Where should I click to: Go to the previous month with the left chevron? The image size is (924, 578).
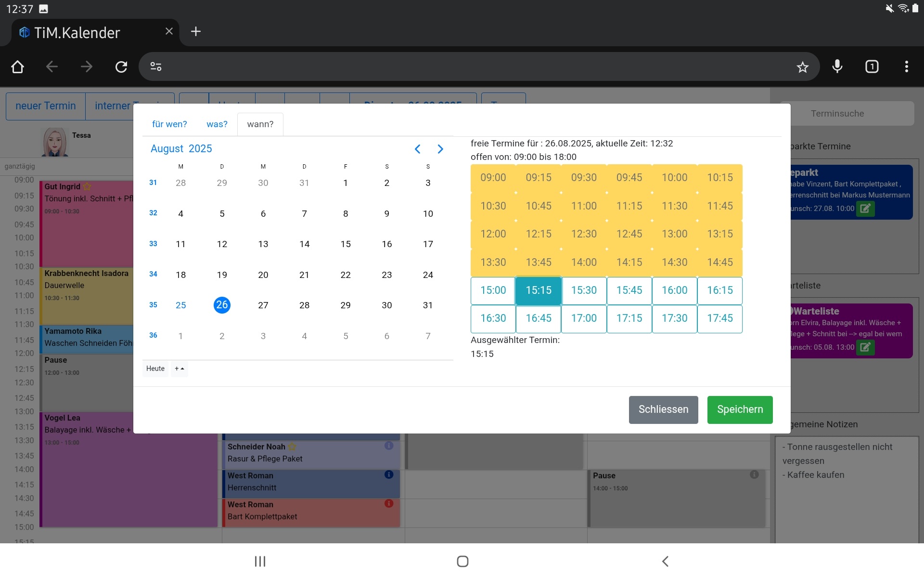tap(417, 149)
